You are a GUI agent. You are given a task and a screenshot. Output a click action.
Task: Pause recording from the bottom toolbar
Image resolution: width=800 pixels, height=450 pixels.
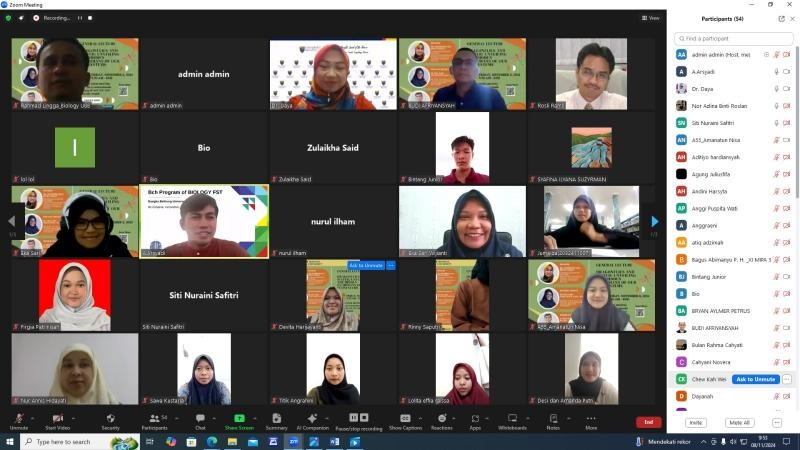point(354,418)
